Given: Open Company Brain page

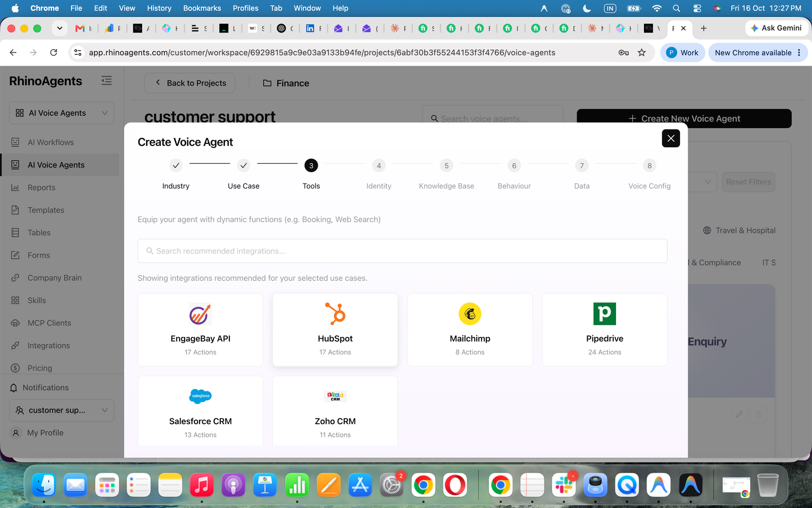Looking at the screenshot, I should [x=54, y=278].
